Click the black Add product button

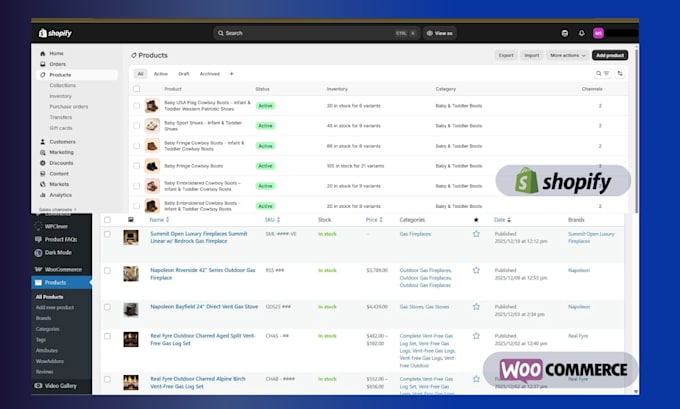610,56
